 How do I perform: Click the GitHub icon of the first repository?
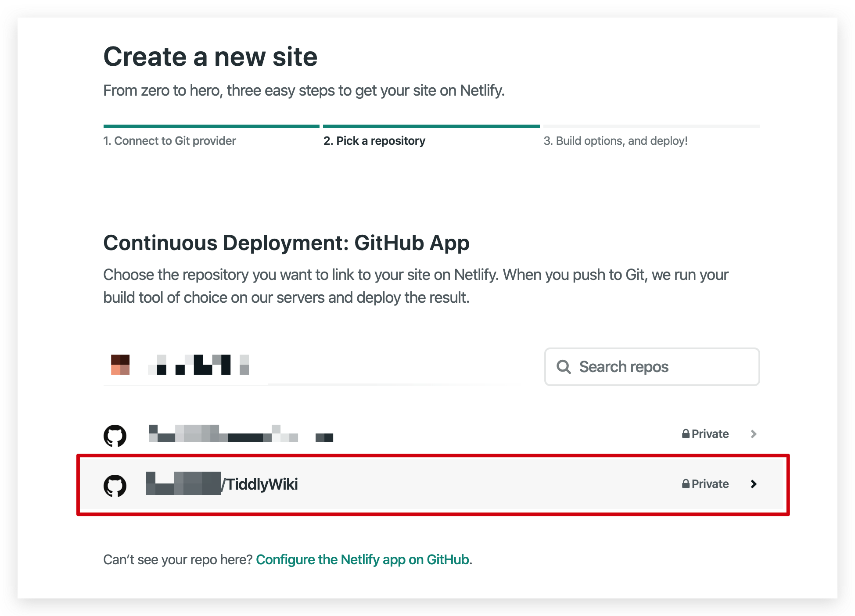(115, 435)
